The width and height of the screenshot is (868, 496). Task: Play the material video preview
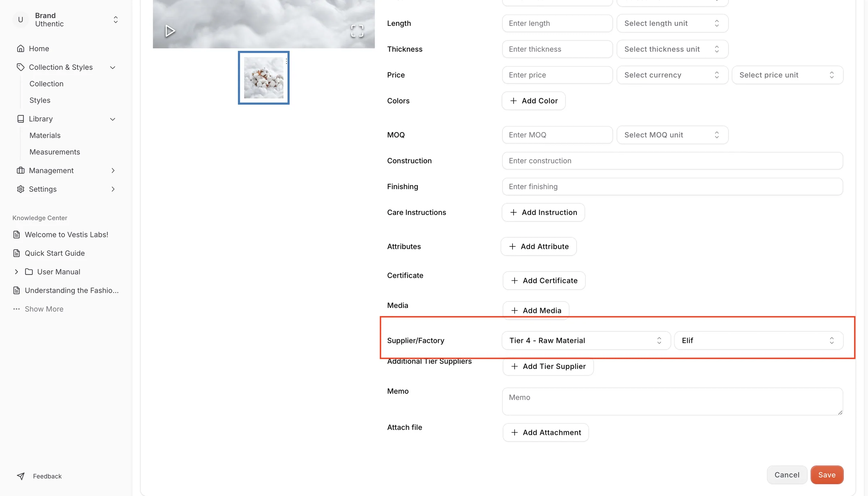[170, 31]
